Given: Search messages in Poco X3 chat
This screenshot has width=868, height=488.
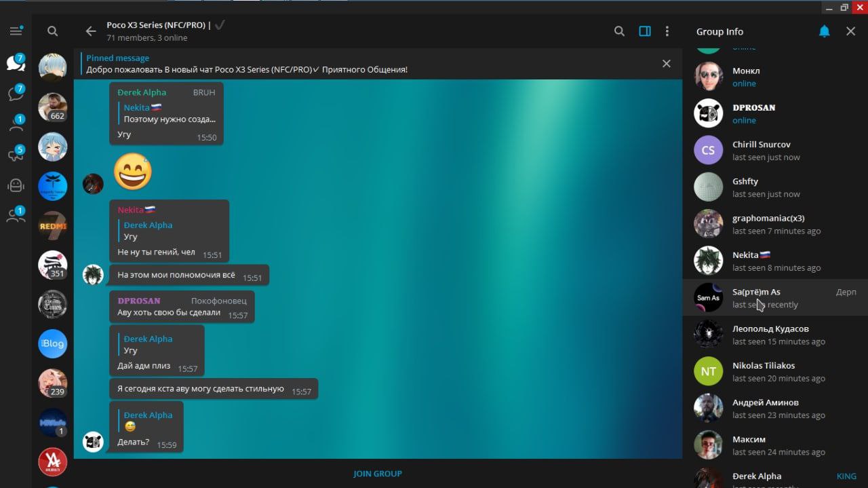Looking at the screenshot, I should click(x=619, y=31).
